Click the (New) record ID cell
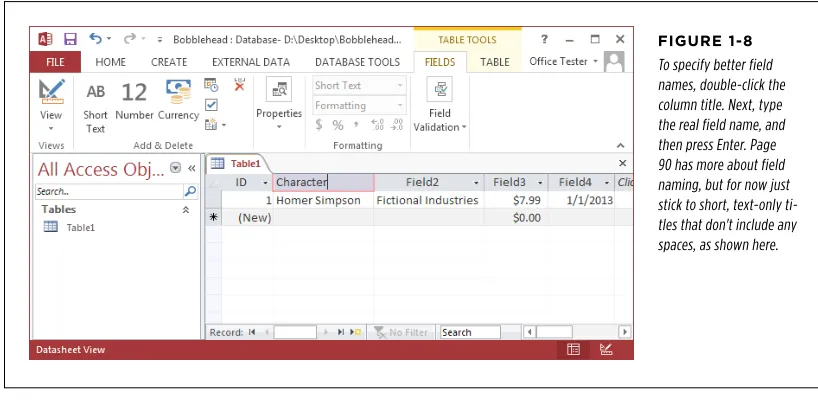This screenshot has width=818, height=412. pos(247,217)
